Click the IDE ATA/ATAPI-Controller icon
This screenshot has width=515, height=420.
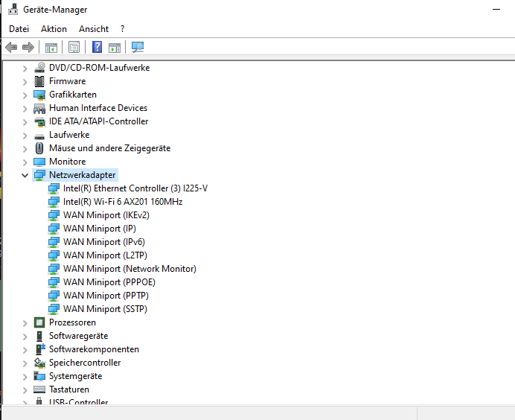point(39,121)
